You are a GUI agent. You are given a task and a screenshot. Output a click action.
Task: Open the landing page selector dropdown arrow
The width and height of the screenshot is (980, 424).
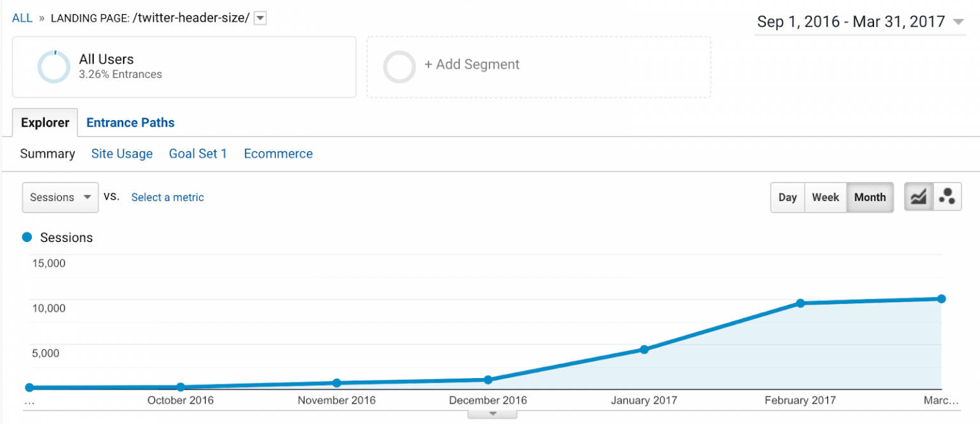click(260, 18)
